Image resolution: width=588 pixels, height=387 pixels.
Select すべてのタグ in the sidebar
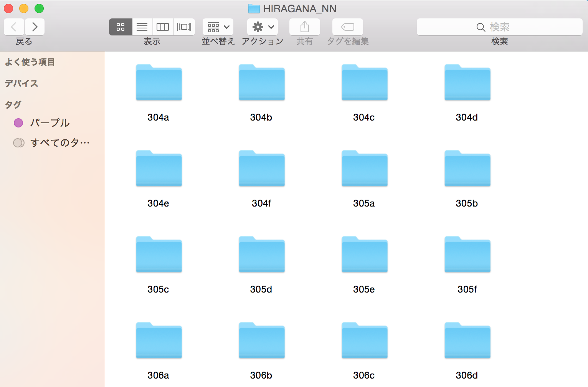(x=59, y=142)
